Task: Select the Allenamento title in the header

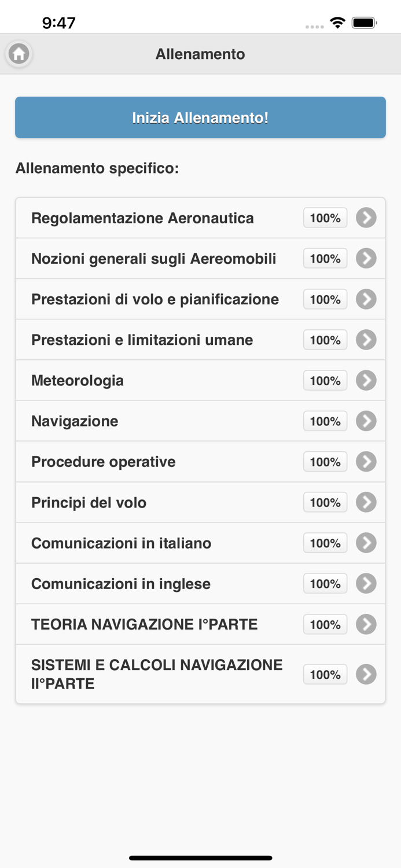Action: pyautogui.click(x=200, y=53)
